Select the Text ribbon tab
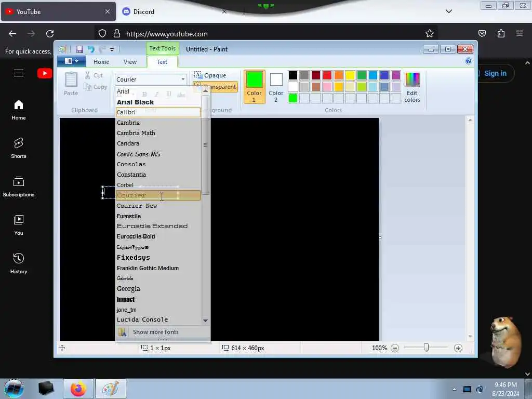This screenshot has width=532, height=399. [162, 62]
